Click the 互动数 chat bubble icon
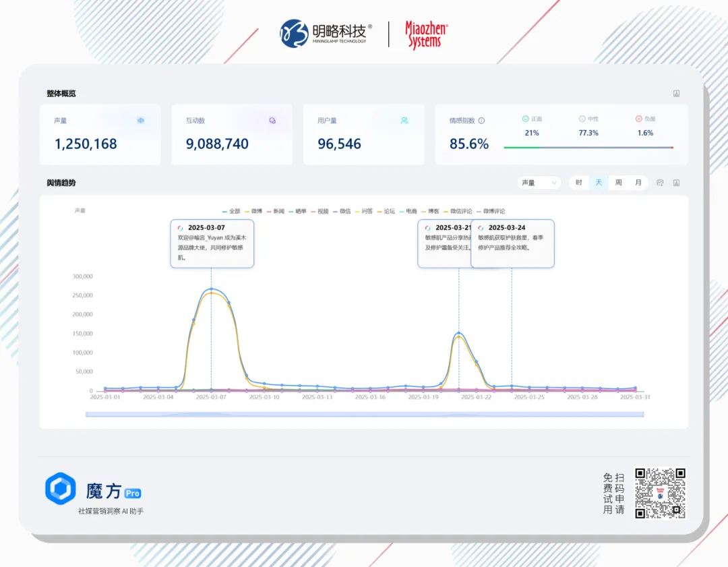This screenshot has height=567, width=728. pyautogui.click(x=272, y=121)
